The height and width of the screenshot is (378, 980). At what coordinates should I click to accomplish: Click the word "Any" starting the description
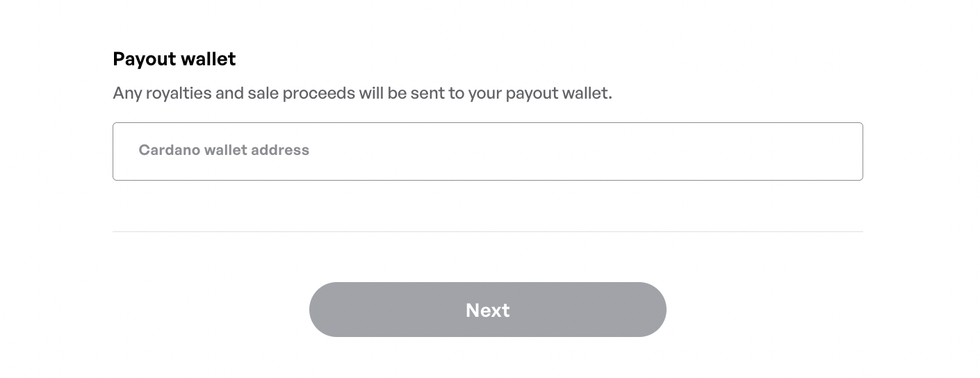tap(126, 93)
